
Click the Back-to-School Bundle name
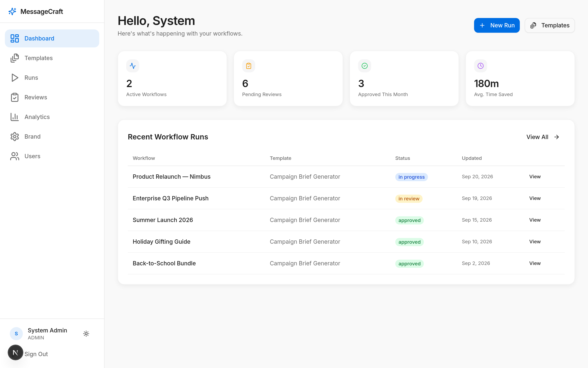(164, 263)
